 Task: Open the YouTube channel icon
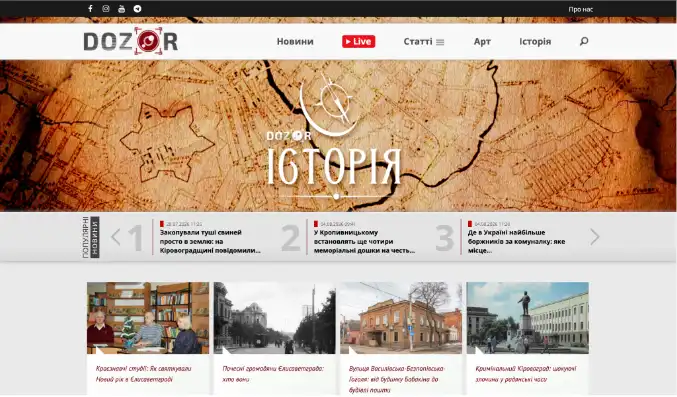coord(122,9)
